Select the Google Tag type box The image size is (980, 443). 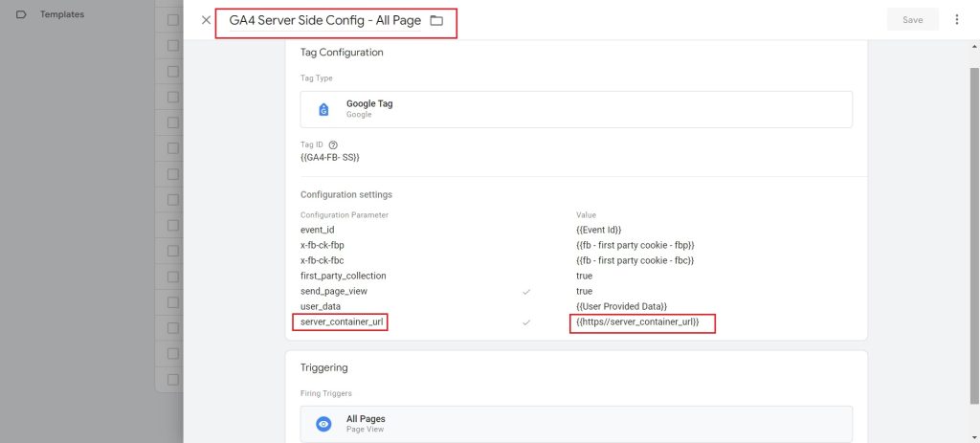coord(576,109)
